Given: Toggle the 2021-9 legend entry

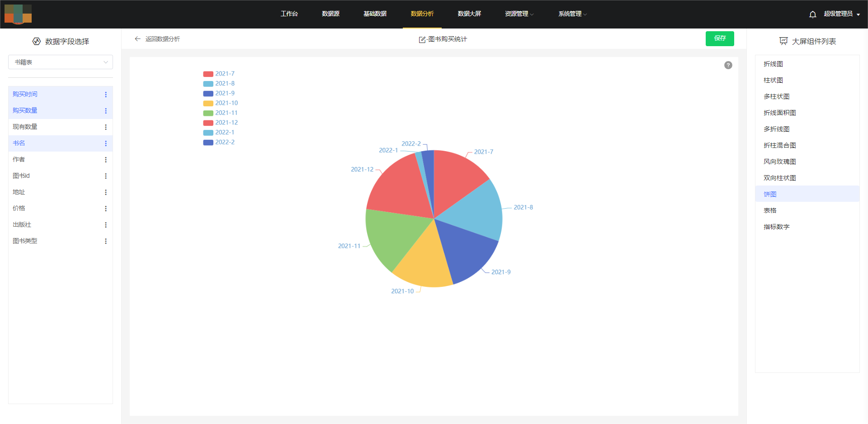Looking at the screenshot, I should point(219,93).
